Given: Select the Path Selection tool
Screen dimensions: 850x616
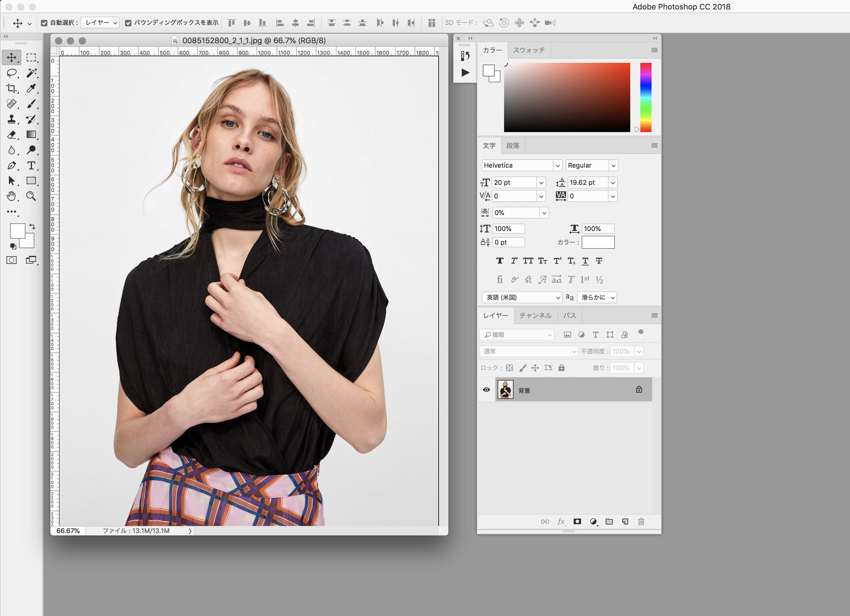Looking at the screenshot, I should (11, 181).
